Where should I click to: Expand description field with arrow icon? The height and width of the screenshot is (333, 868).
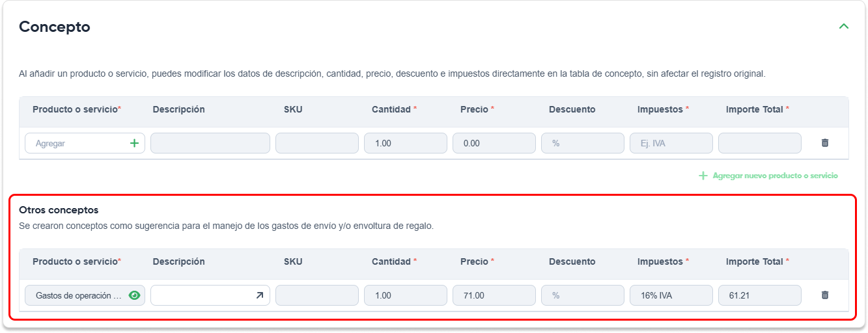coord(259,295)
